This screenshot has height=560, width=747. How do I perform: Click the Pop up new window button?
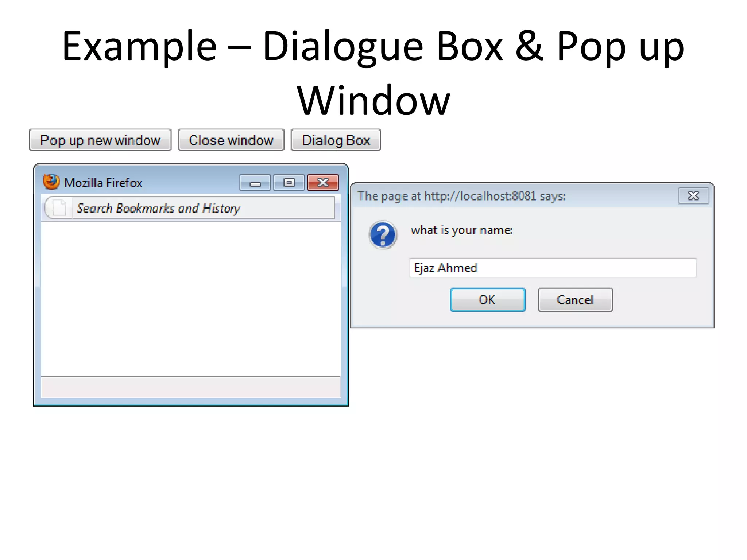point(100,140)
